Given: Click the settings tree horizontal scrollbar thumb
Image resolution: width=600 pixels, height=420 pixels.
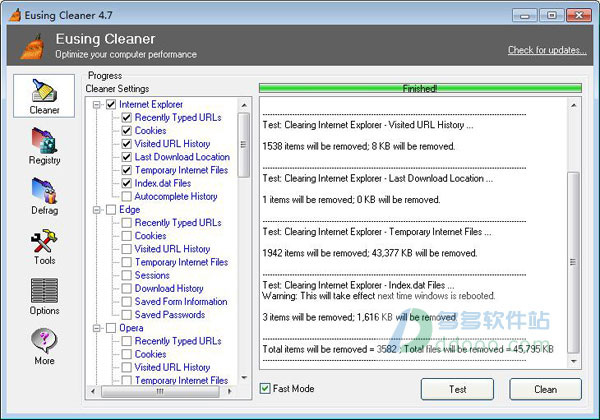Looking at the screenshot, I should coord(160,391).
